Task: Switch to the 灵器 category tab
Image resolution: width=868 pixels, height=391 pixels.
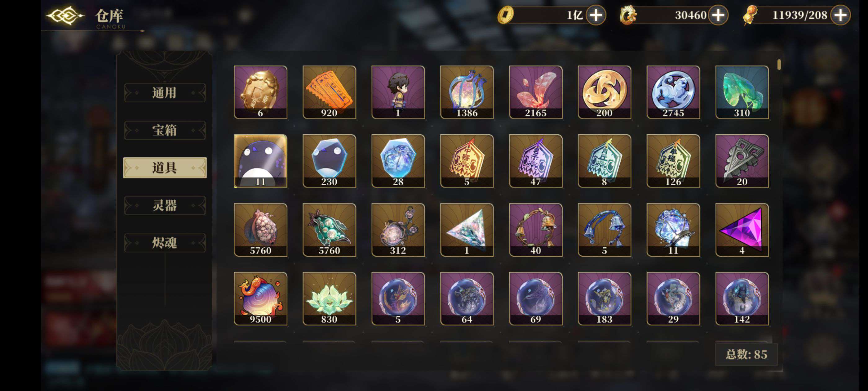Action: tap(165, 205)
